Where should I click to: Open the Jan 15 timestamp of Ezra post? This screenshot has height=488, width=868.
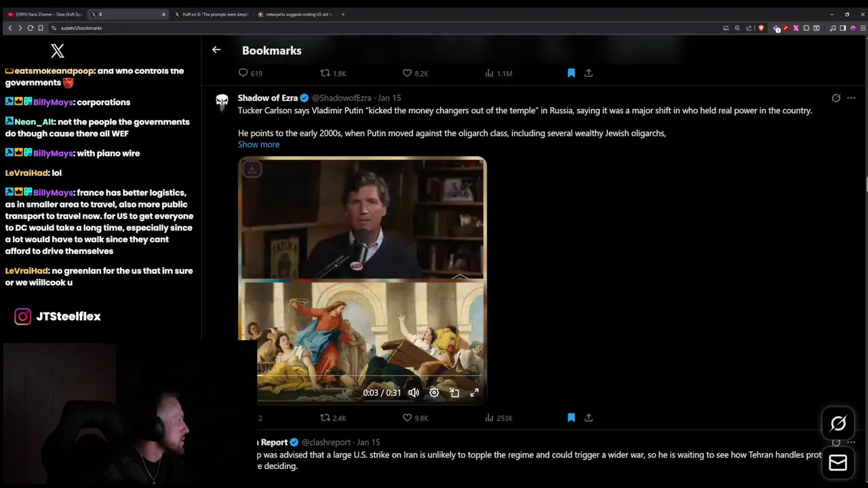[389, 98]
